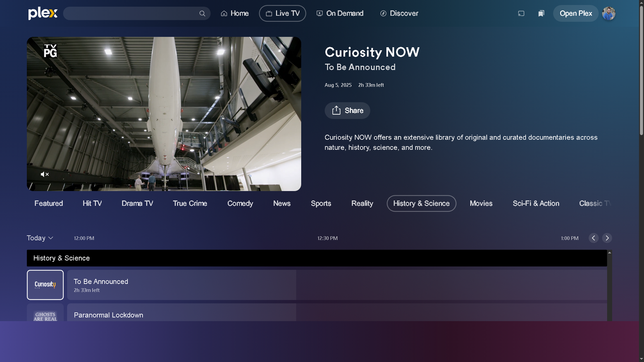
Task: Select the Curiosity channel thumbnail
Action: tap(45, 285)
